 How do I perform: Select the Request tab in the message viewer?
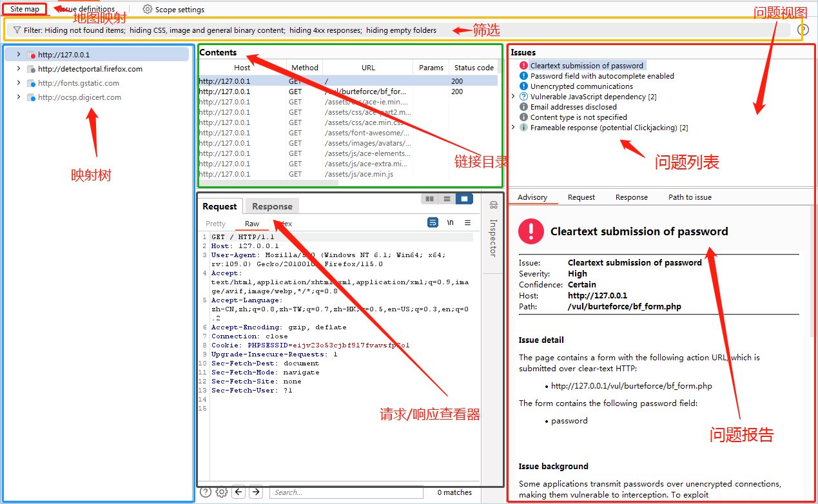(x=220, y=206)
